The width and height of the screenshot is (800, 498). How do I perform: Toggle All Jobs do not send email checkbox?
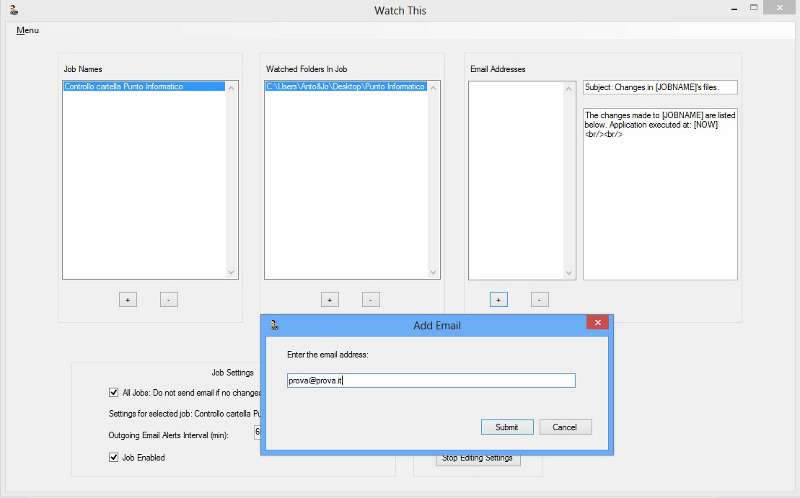point(113,392)
